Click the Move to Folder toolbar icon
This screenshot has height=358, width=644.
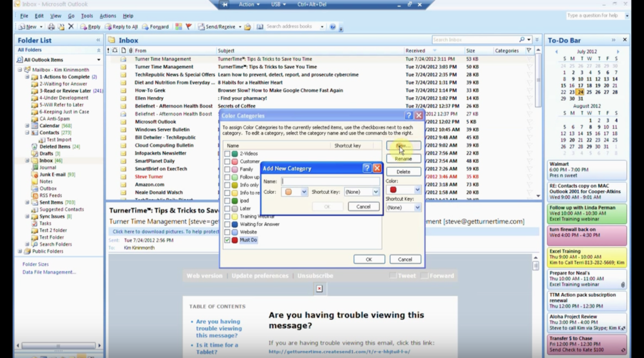point(61,26)
